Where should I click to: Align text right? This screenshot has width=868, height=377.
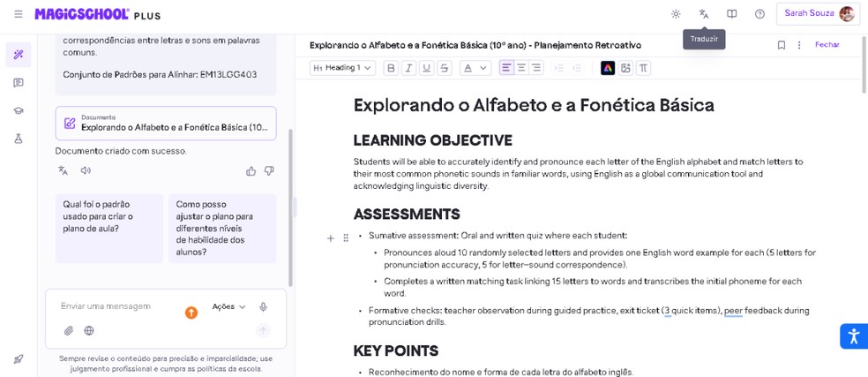tap(535, 68)
